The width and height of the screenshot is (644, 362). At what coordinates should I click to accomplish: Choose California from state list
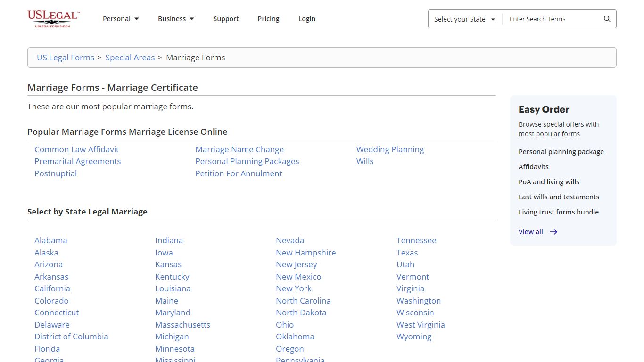52,288
